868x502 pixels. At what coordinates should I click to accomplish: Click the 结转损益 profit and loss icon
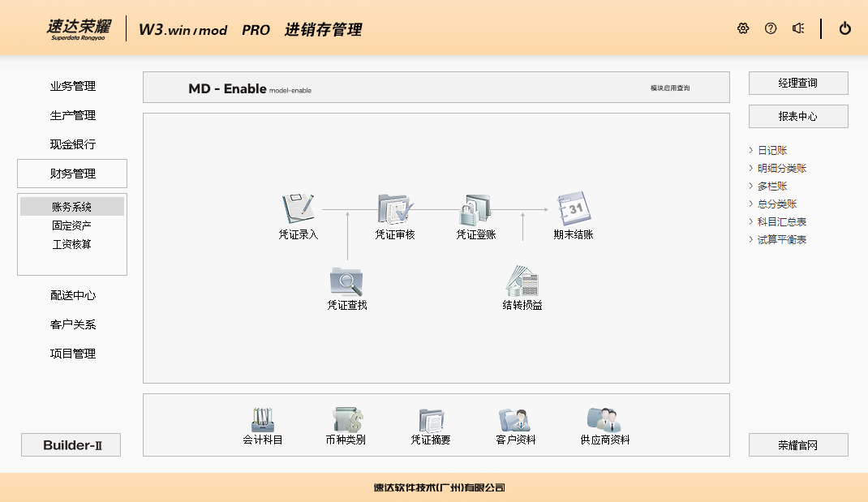point(522,281)
